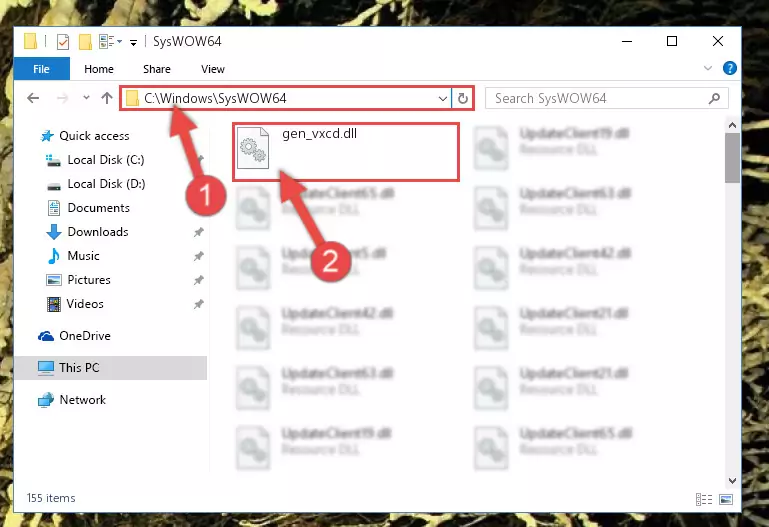This screenshot has width=769, height=527.
Task: Click the search magnifier icon
Action: click(715, 99)
